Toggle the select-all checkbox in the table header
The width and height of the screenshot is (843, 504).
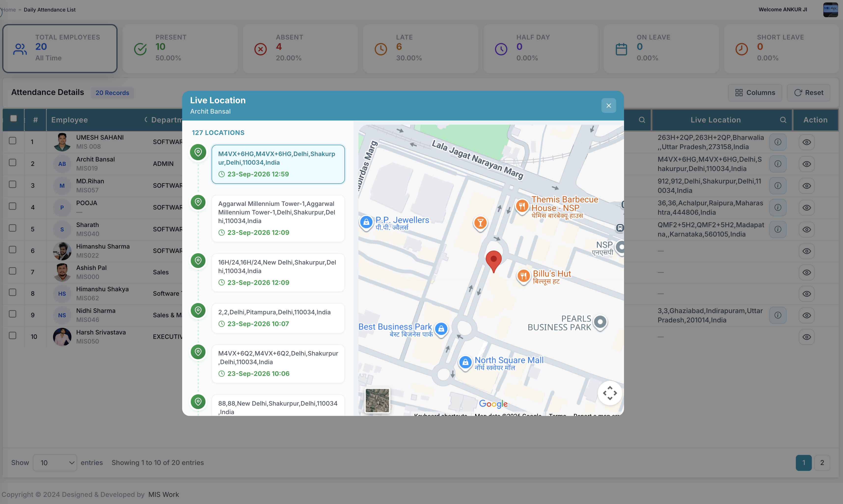14,119
